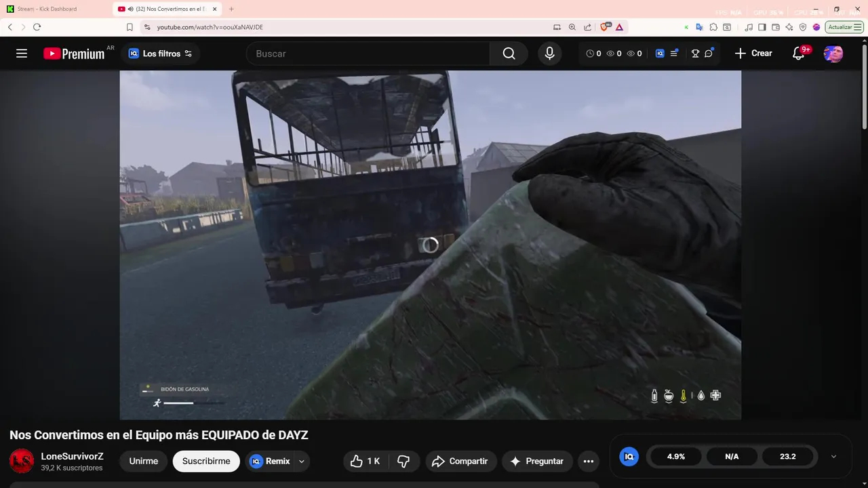
Task: Click the 23.2 stat pill
Action: pyautogui.click(x=787, y=457)
